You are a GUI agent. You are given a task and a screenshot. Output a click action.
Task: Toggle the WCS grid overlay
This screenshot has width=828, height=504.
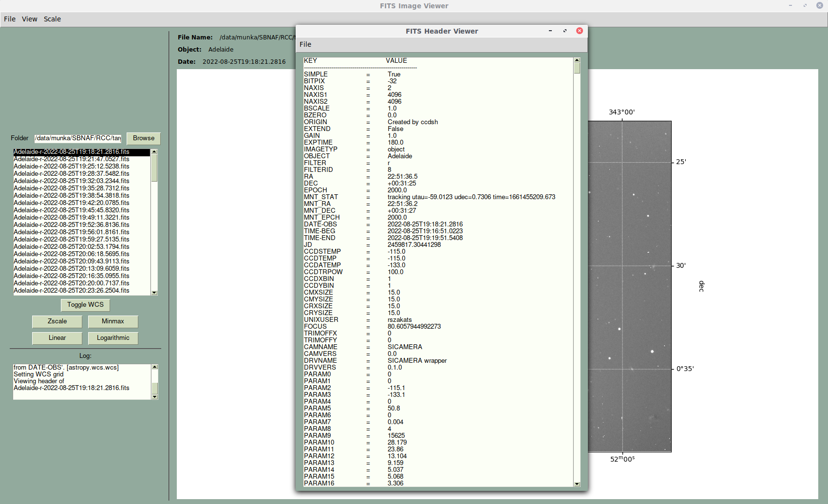pyautogui.click(x=85, y=305)
